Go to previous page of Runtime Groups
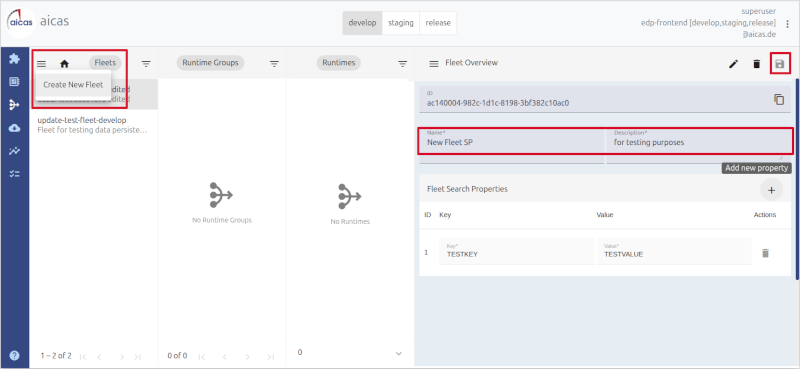Screen dimensions: 800x369 coord(224,356)
